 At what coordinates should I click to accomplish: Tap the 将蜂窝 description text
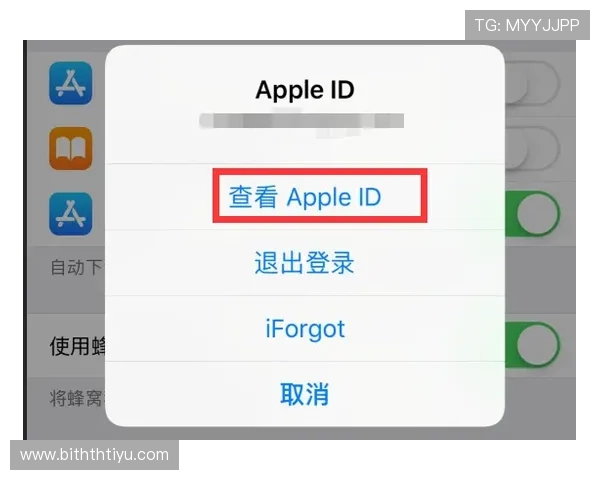tap(78, 398)
